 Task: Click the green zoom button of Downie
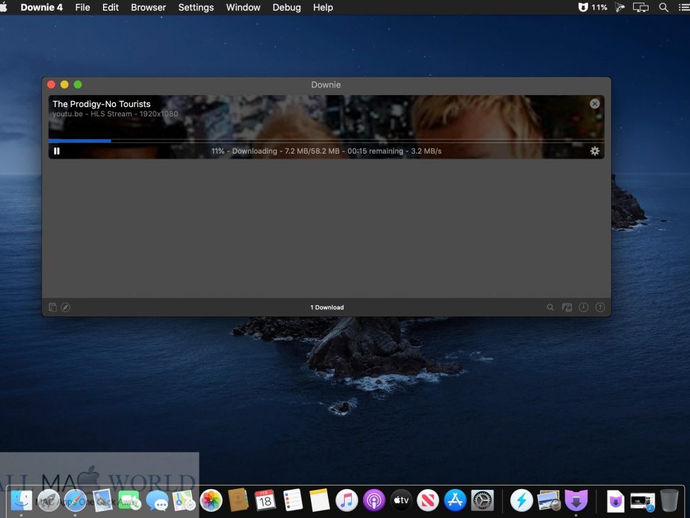point(78,84)
